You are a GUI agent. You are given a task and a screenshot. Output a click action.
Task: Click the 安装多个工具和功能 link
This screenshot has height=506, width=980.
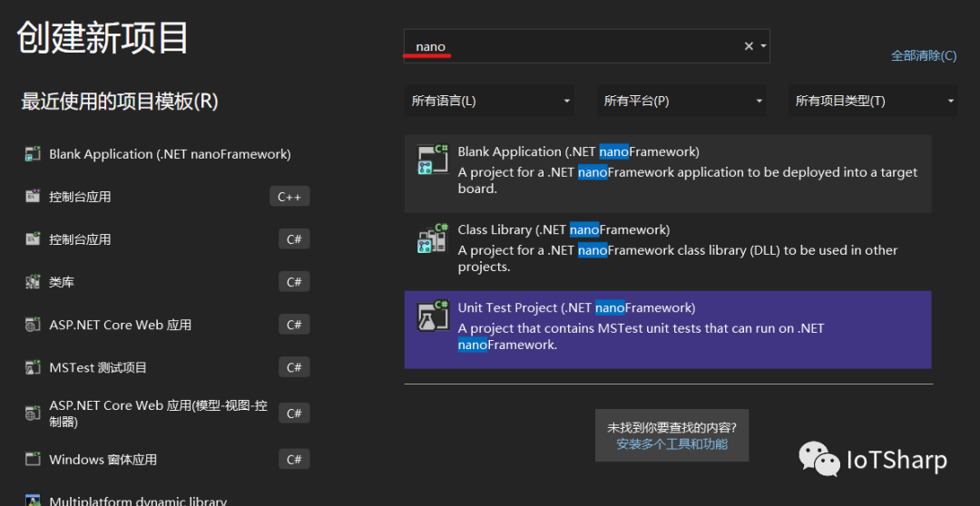(x=671, y=444)
